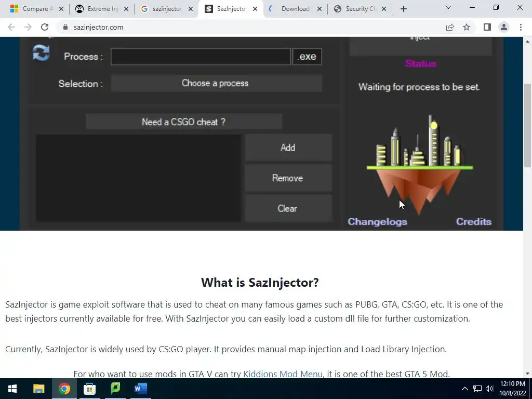Click the Choose a process button

coord(216,84)
